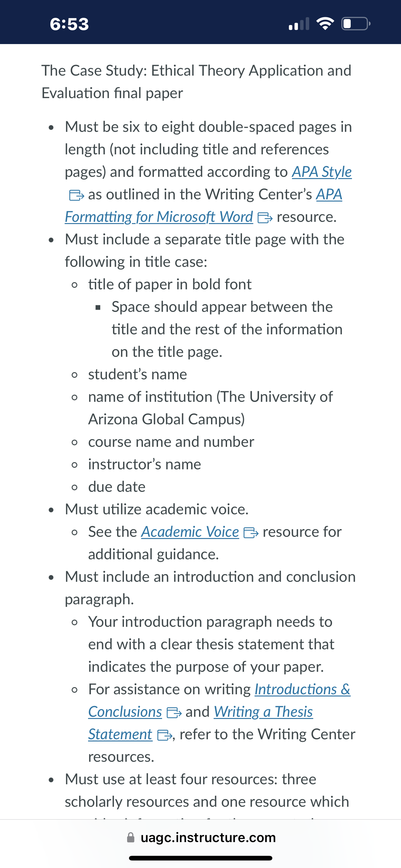Click external-link icon after Conclusions
This screenshot has width=401, height=868.
pyautogui.click(x=174, y=713)
